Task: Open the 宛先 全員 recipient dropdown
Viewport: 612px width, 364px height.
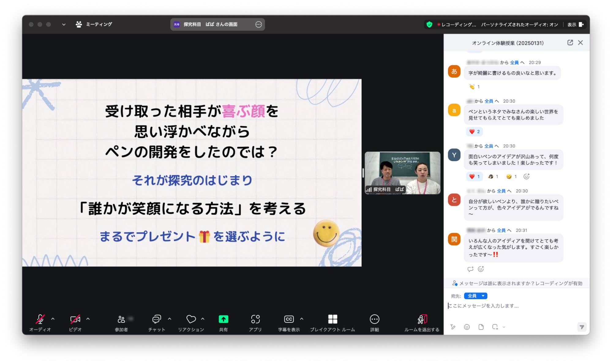Action: (x=475, y=296)
